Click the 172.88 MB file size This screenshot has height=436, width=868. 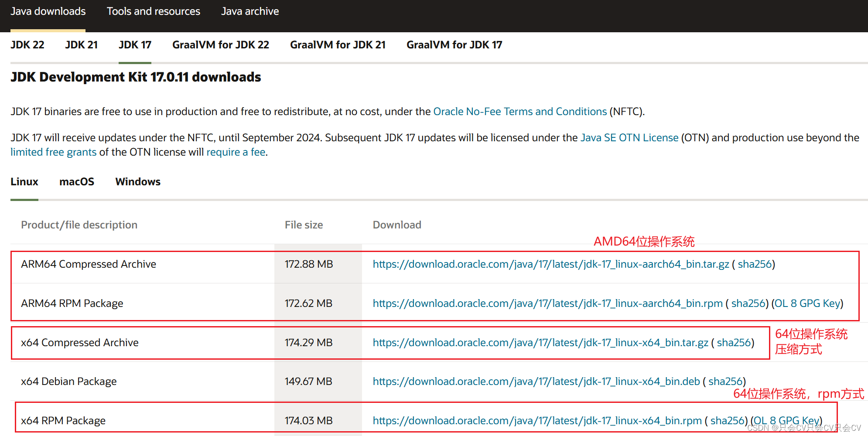[309, 264]
